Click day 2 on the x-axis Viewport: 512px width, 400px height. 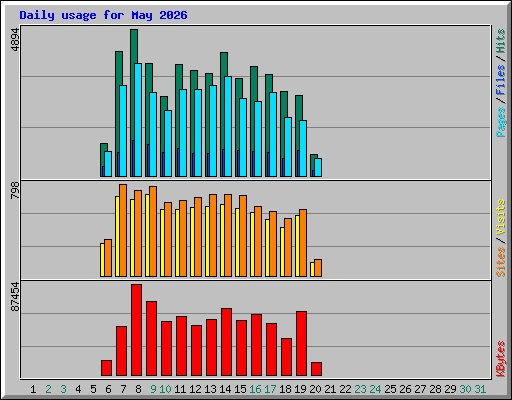[x=48, y=389]
